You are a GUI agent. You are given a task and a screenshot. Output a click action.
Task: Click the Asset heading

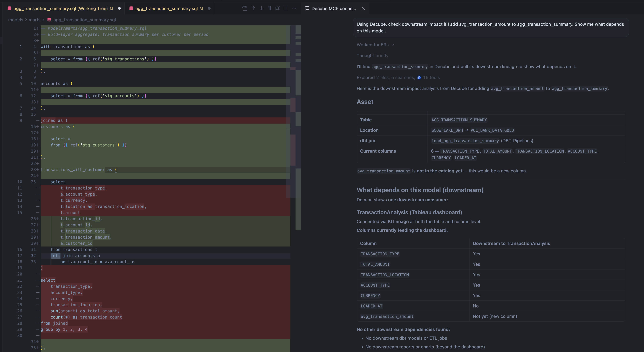click(365, 102)
